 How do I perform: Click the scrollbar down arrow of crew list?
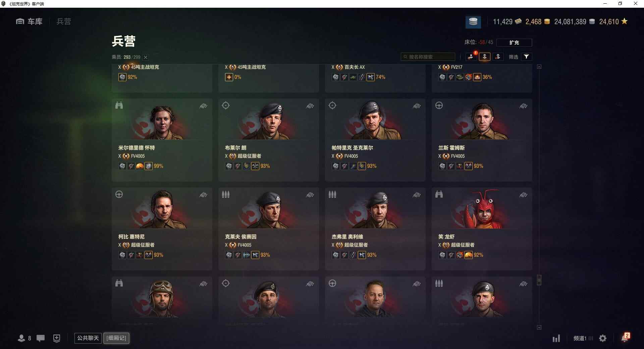[539, 327]
